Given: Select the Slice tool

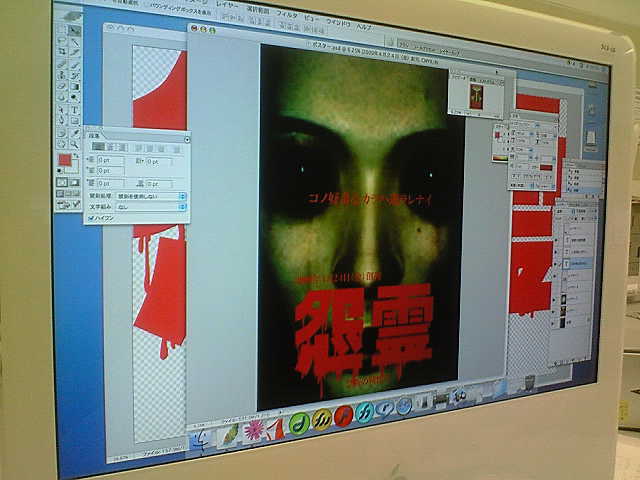Looking at the screenshot, I should 75,51.
